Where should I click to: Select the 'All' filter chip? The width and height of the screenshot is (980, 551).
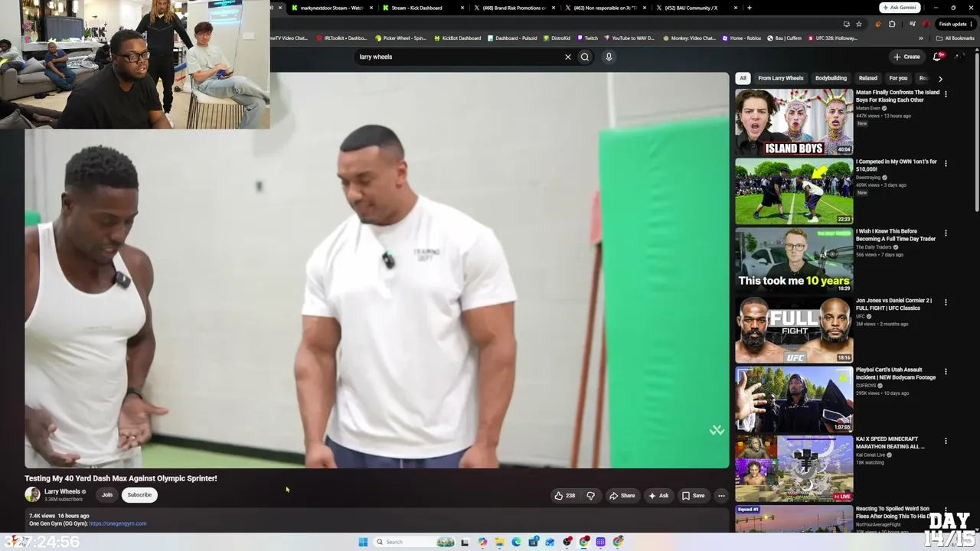click(x=743, y=78)
